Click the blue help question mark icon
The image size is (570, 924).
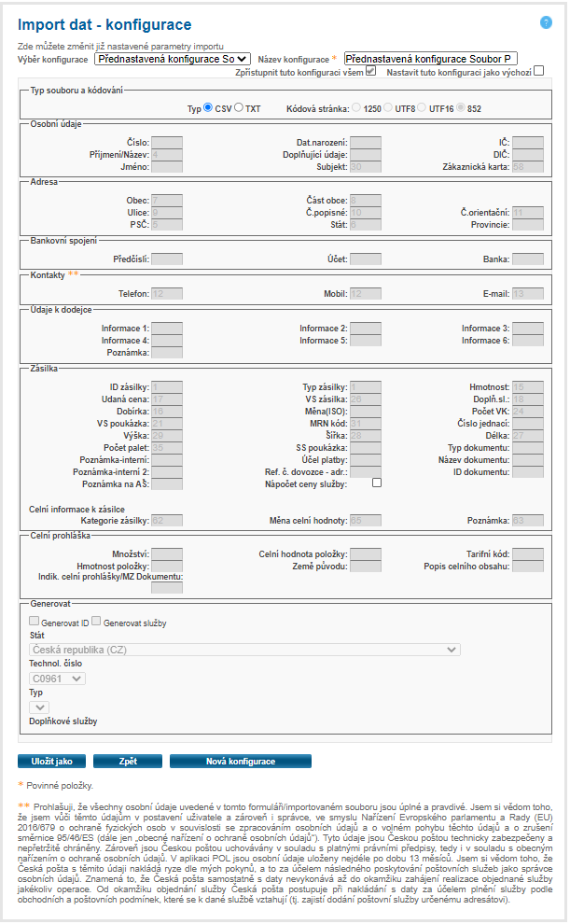pos(546,22)
